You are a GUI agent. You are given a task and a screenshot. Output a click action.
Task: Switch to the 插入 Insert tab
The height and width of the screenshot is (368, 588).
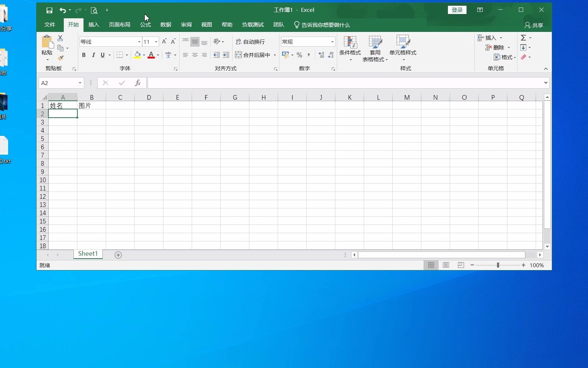[x=94, y=25]
